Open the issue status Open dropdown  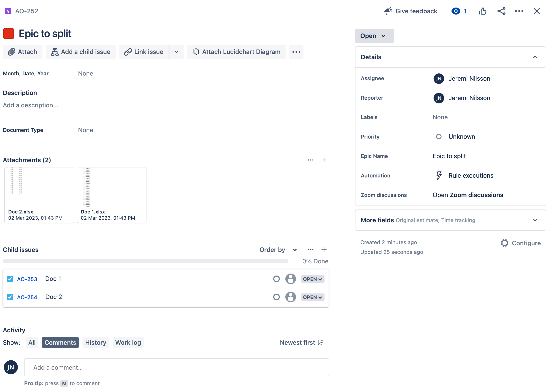[374, 36]
